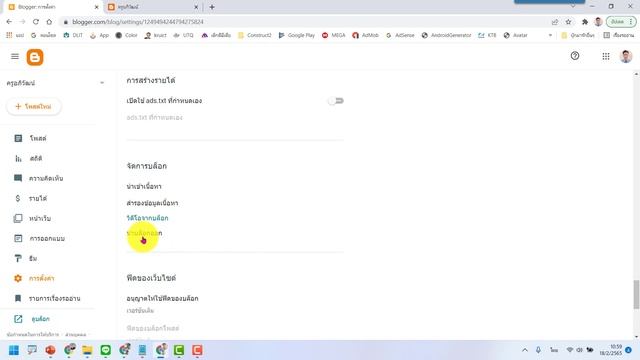Click the browser home icon
This screenshot has height=360, width=640.
point(49,22)
